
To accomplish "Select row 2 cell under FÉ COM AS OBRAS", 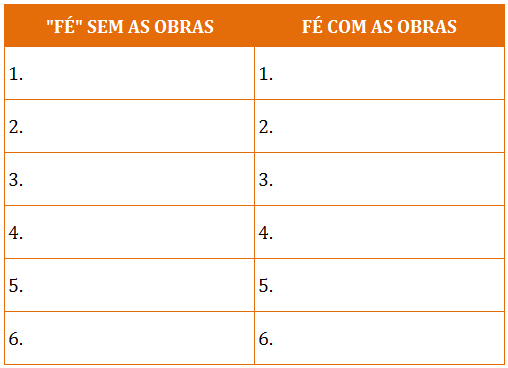I will point(380,126).
